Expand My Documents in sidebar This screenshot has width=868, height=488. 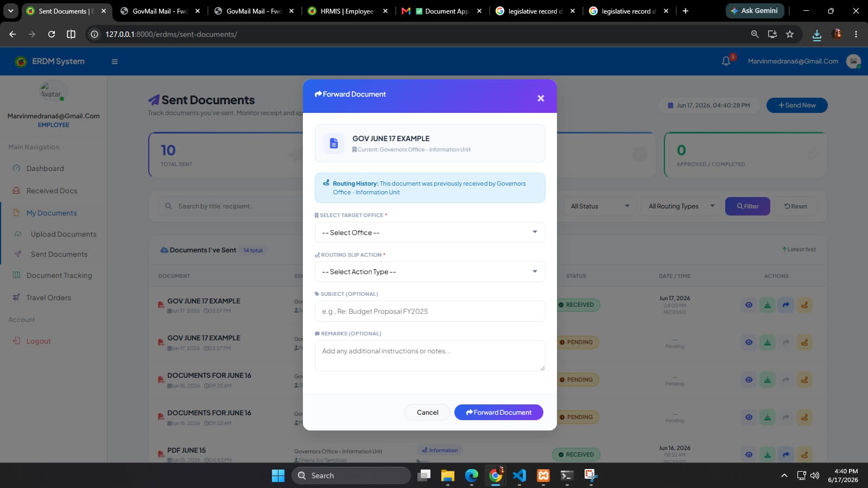coord(52,213)
